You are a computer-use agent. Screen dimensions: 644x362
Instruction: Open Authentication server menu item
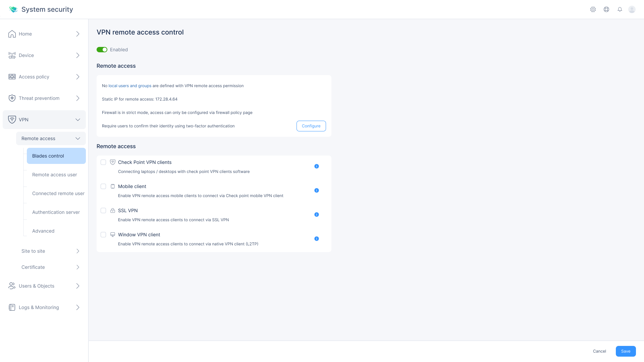[x=56, y=212]
